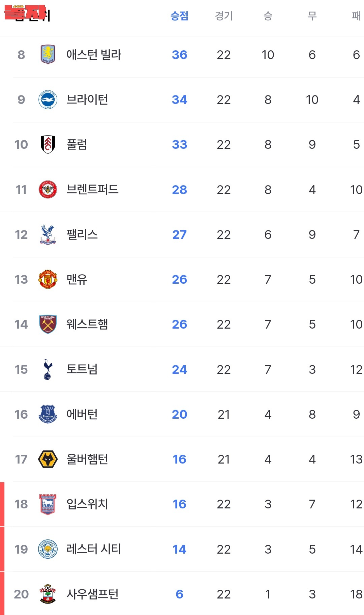Open team name 레스터 시티
Image resolution: width=364 pixels, height=615 pixels.
[94, 549]
